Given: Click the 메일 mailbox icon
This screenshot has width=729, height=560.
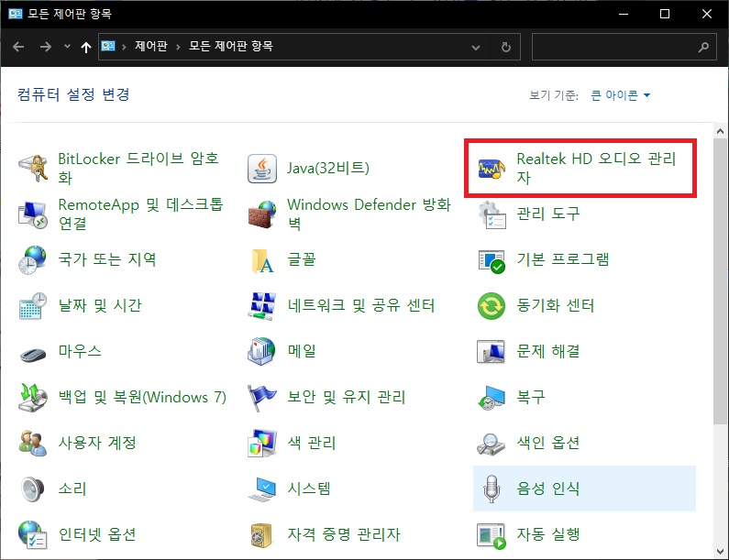Looking at the screenshot, I should (261, 351).
